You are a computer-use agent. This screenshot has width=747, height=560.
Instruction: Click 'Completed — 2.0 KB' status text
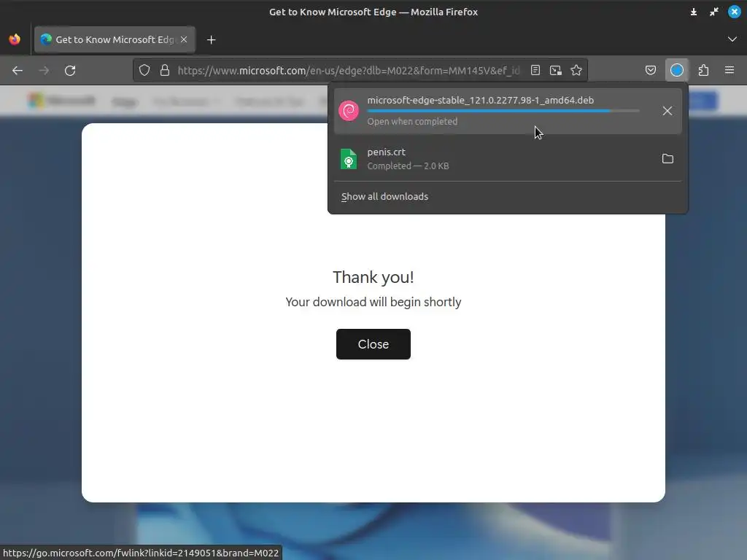coord(409,166)
